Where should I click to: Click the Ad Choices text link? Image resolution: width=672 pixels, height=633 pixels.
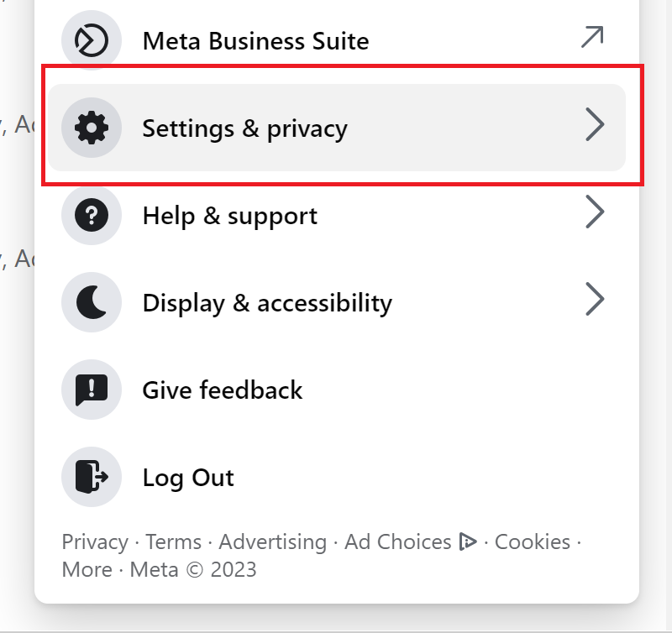pos(398,541)
